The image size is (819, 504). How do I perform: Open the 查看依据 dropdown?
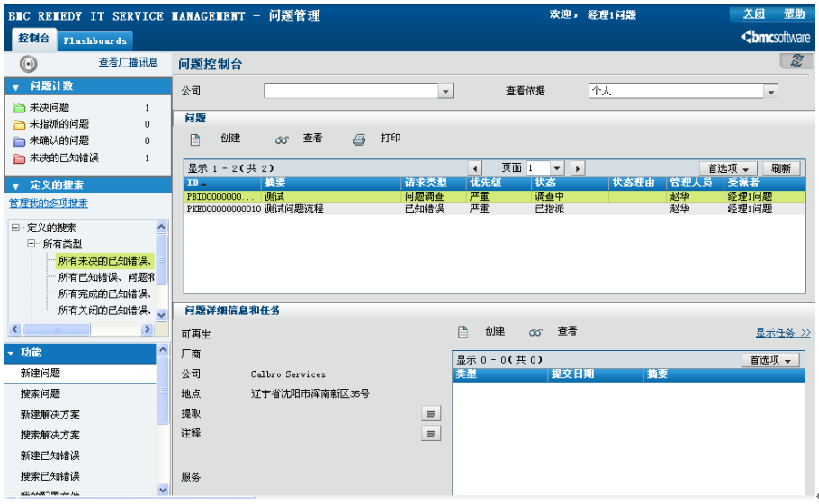click(771, 92)
